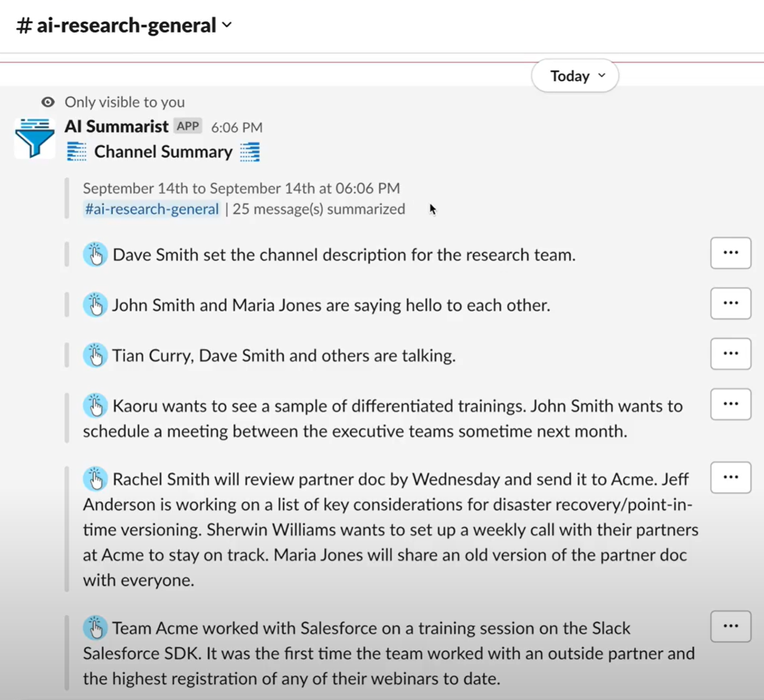Click pointer icon before Rachel Smith summary

(x=95, y=479)
